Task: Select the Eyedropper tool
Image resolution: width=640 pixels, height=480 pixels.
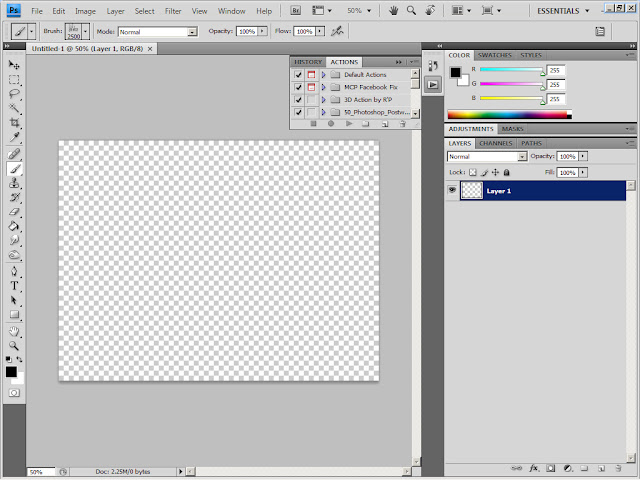Action: click(14, 137)
